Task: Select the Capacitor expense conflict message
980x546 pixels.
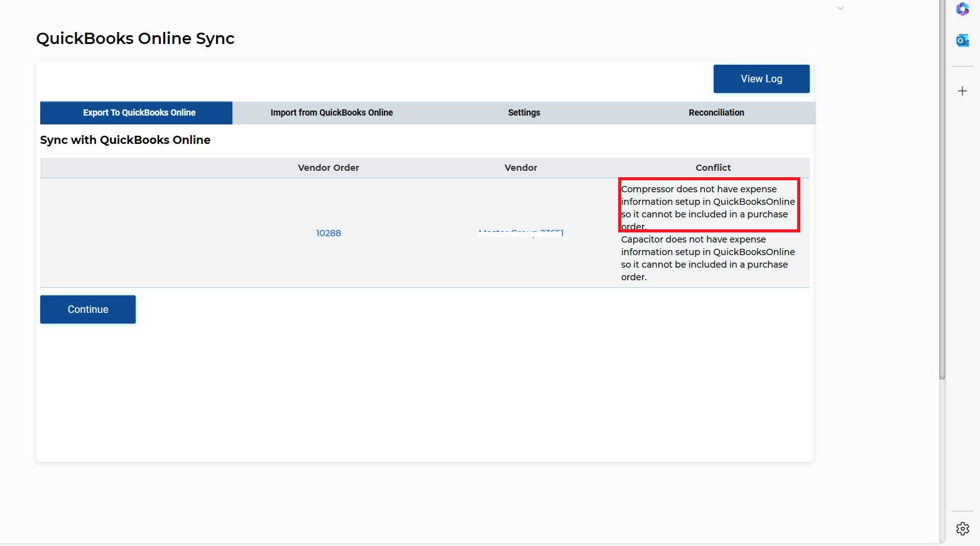Action: tap(708, 258)
